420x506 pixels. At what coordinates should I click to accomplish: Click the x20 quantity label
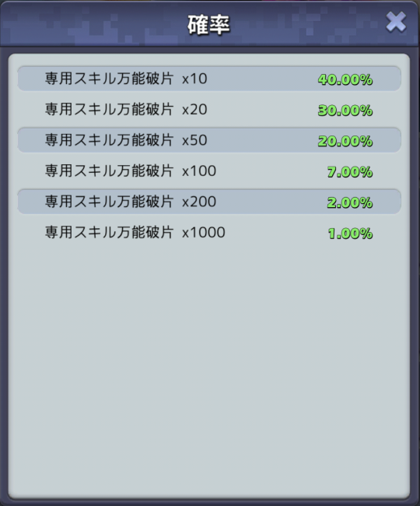coord(194,110)
